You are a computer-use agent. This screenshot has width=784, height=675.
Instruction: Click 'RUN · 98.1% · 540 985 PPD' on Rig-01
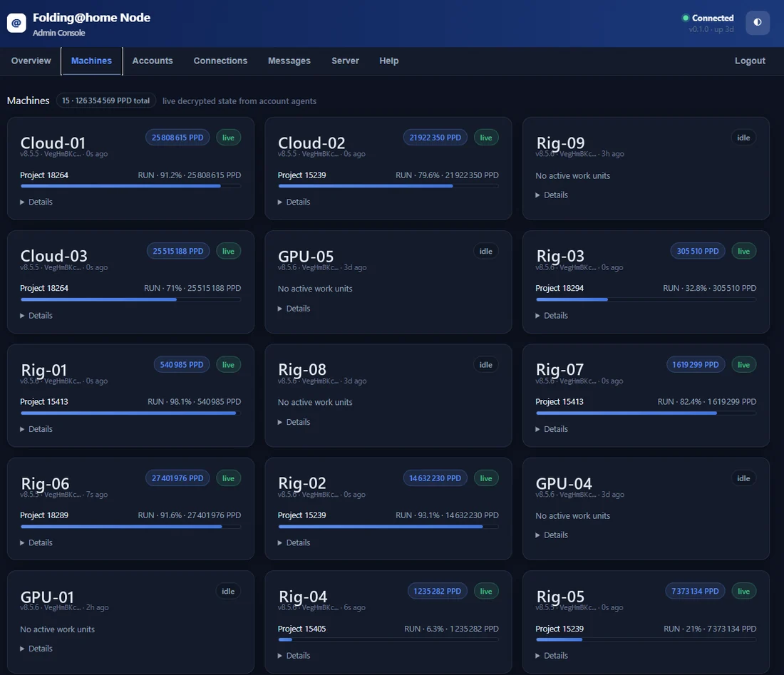(194, 401)
